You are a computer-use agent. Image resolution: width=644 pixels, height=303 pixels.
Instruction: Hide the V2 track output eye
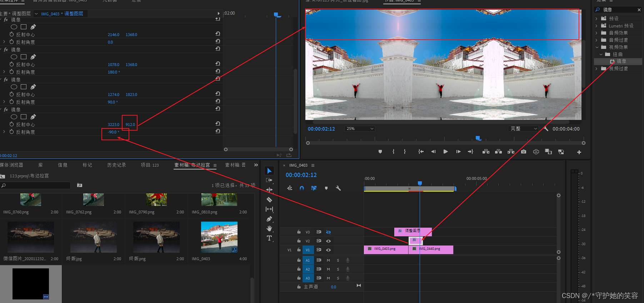point(329,241)
